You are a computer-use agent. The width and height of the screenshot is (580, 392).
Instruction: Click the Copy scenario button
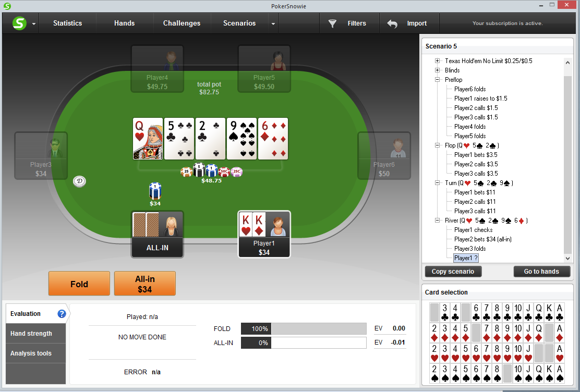(453, 272)
